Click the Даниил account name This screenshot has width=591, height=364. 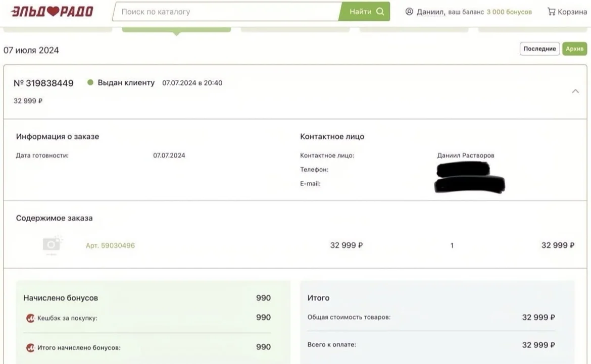click(430, 12)
